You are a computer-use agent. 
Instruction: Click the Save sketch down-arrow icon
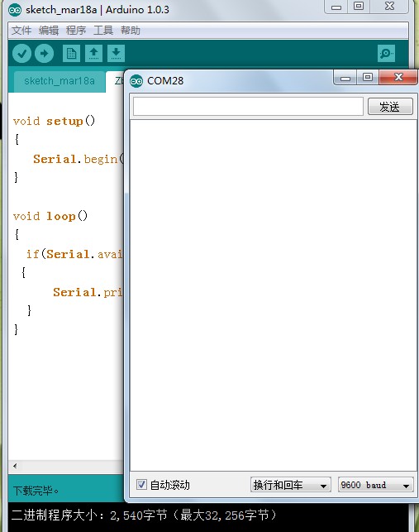click(x=116, y=53)
